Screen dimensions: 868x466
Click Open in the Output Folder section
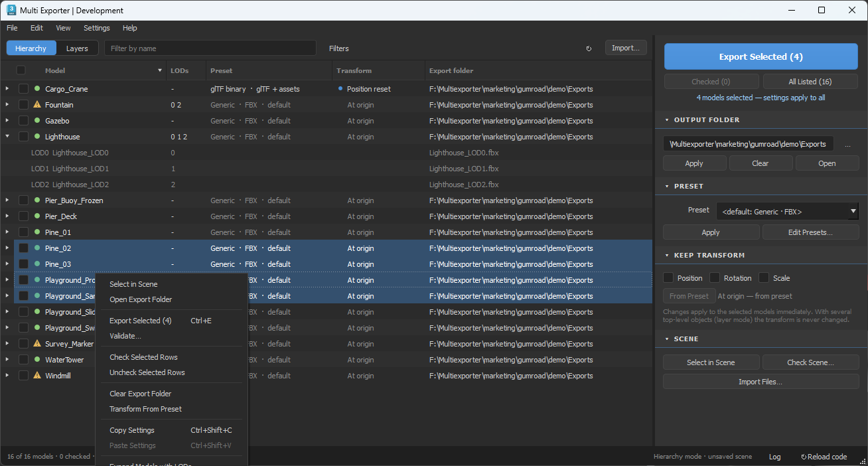(x=827, y=163)
